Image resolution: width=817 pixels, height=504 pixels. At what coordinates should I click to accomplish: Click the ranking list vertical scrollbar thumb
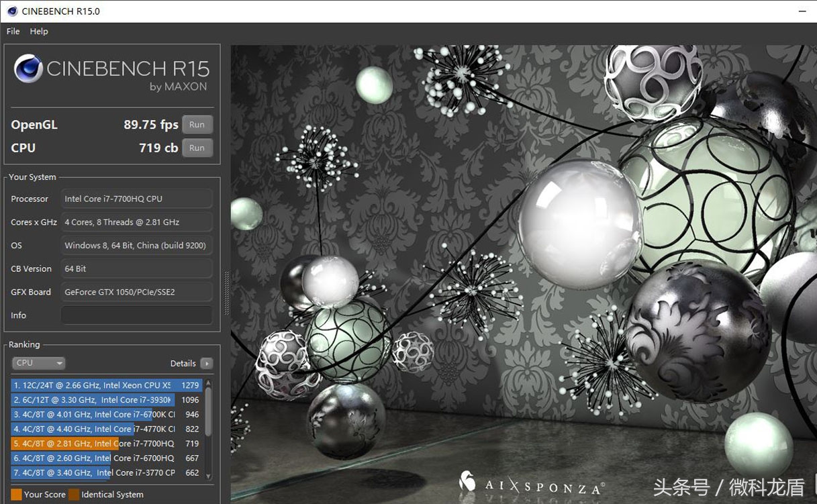208,413
